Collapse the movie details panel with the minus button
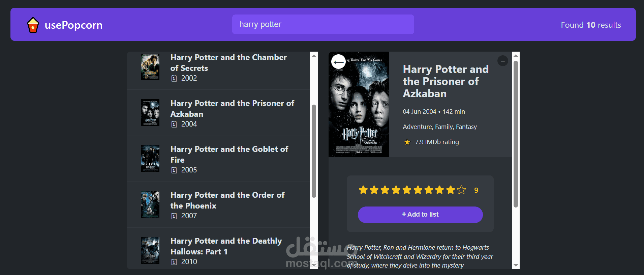The image size is (644, 275). 502,61
